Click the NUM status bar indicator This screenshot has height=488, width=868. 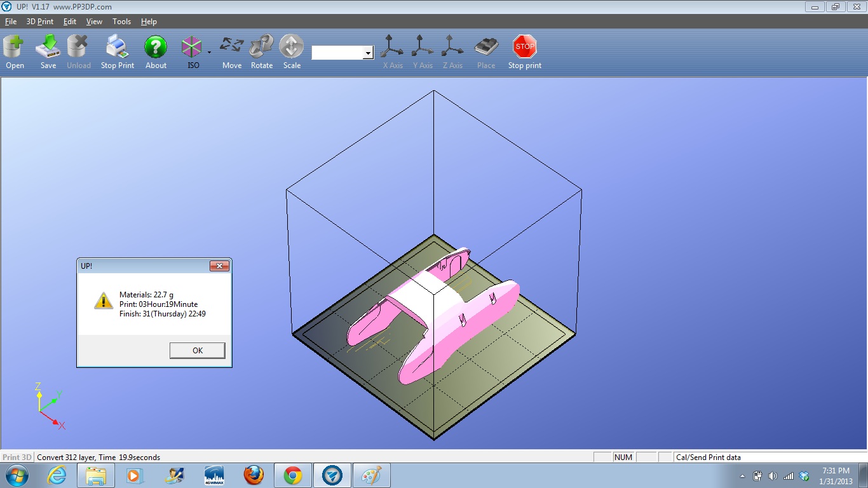[623, 457]
